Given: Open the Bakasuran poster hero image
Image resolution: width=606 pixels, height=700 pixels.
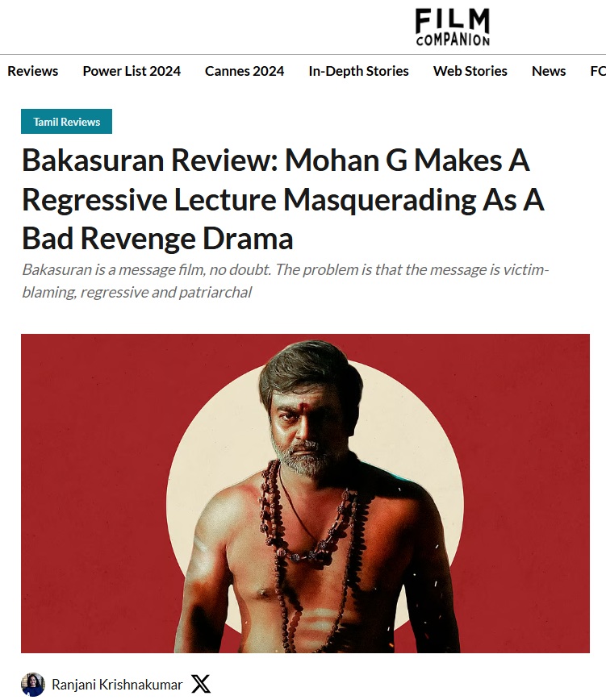Looking at the screenshot, I should [x=305, y=494].
